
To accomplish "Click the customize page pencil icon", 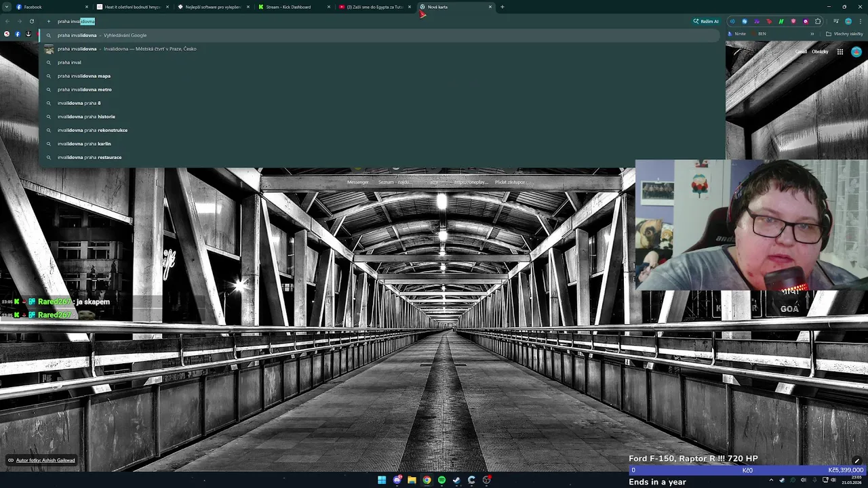I will click(x=856, y=461).
